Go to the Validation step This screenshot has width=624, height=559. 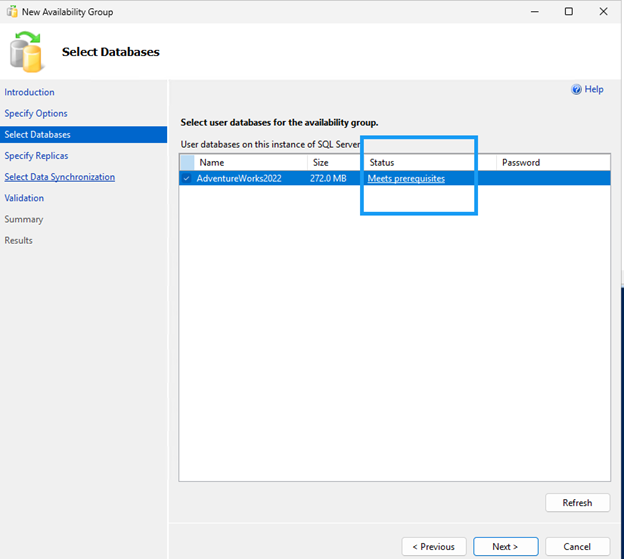[24, 198]
